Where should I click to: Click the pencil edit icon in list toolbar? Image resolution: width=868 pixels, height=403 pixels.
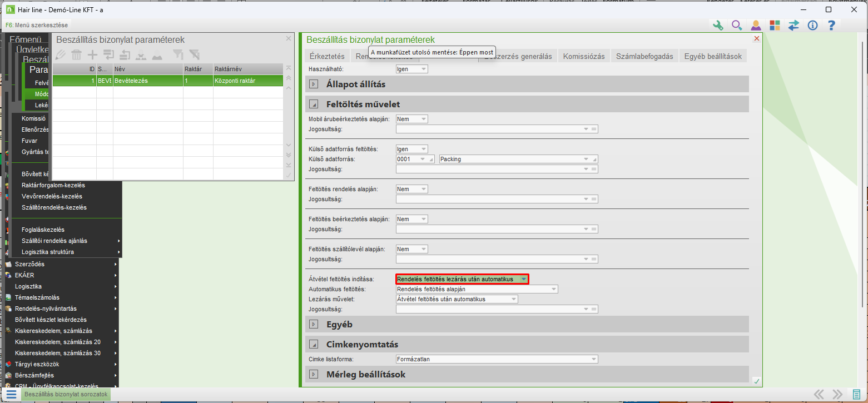(x=61, y=54)
